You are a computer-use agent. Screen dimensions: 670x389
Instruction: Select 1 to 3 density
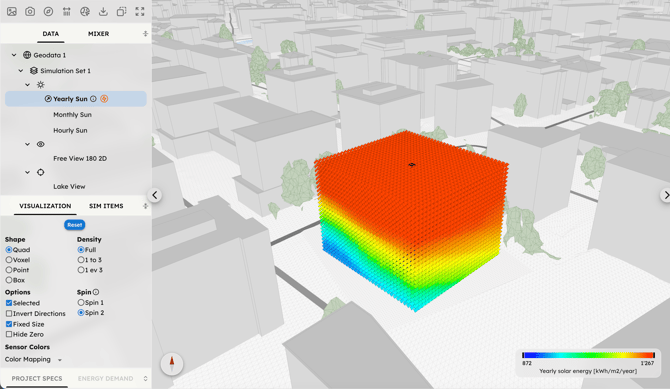coord(81,260)
